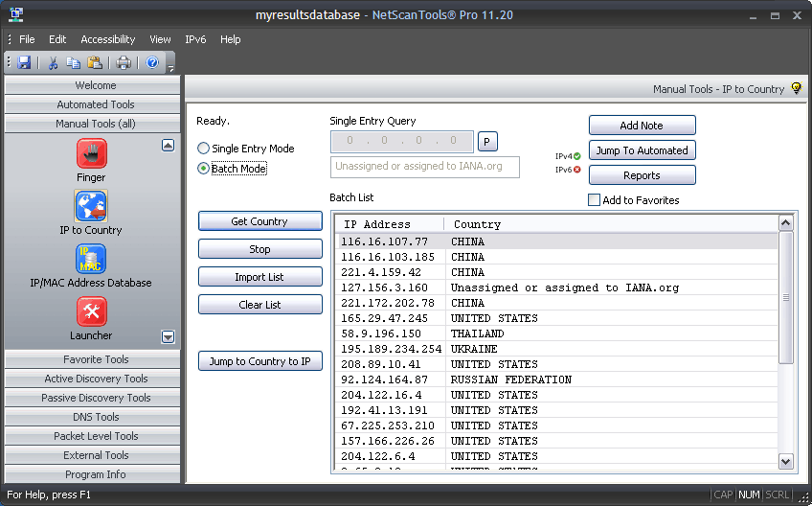Click the Clear List button
Image resolution: width=812 pixels, height=506 pixels.
click(x=259, y=305)
